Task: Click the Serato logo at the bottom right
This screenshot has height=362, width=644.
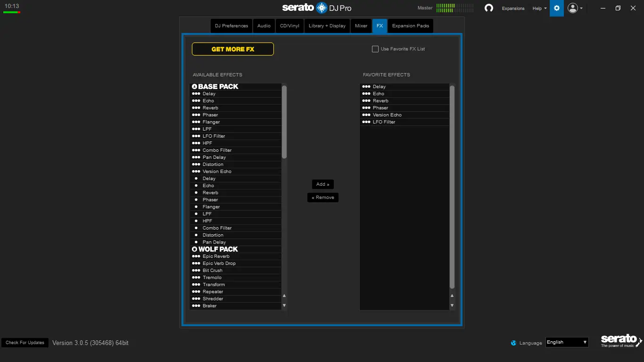Action: pyautogui.click(x=621, y=341)
